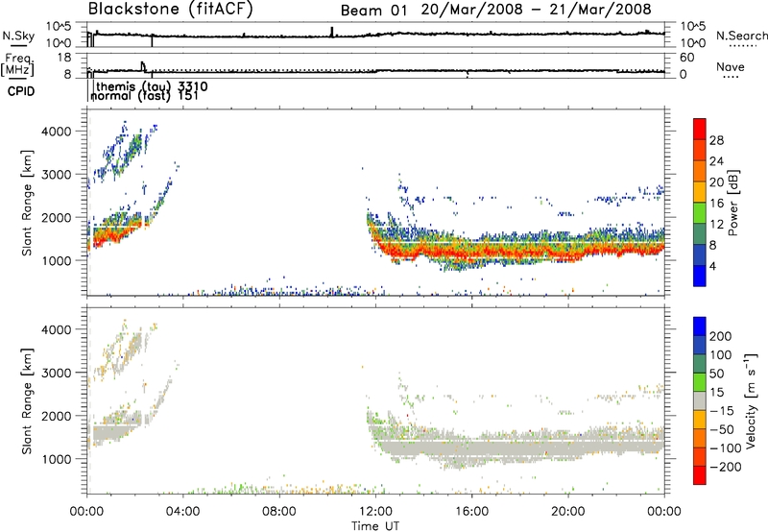Viewport: 768px width, 532px height.
Task: Click the '08:00' time axis tick label
Action: [279, 512]
